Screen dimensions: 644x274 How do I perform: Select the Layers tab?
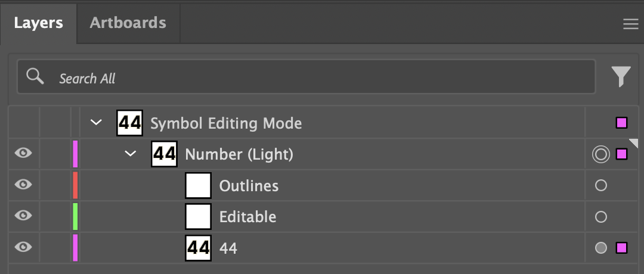point(38,23)
